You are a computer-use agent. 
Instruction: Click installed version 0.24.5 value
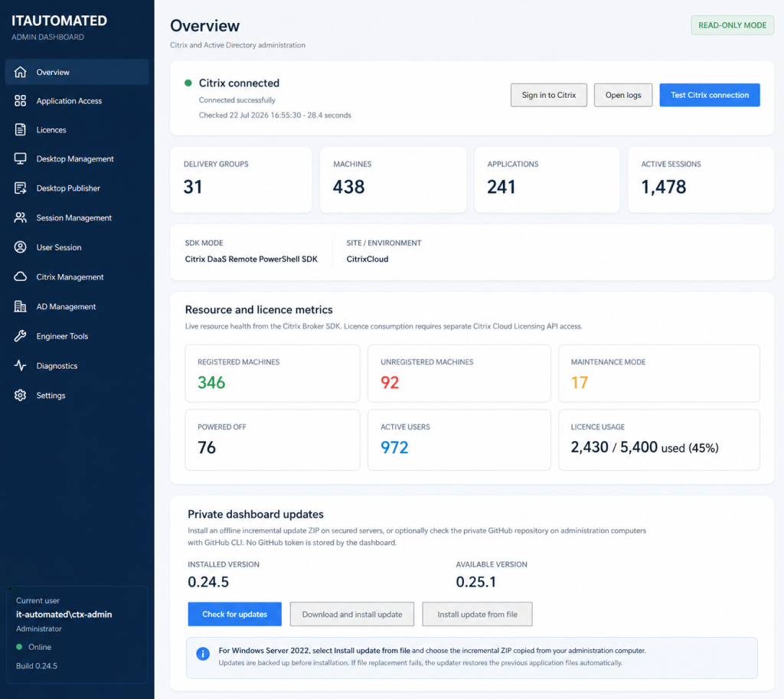(x=208, y=582)
